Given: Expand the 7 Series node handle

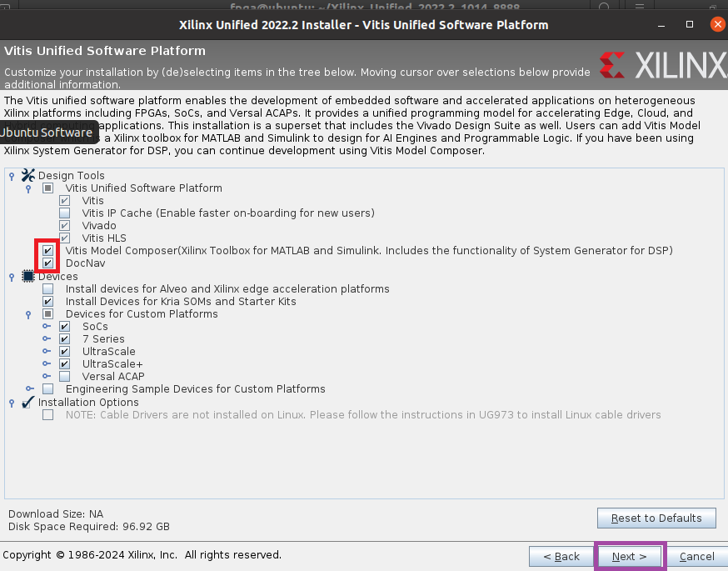Looking at the screenshot, I should click(47, 338).
